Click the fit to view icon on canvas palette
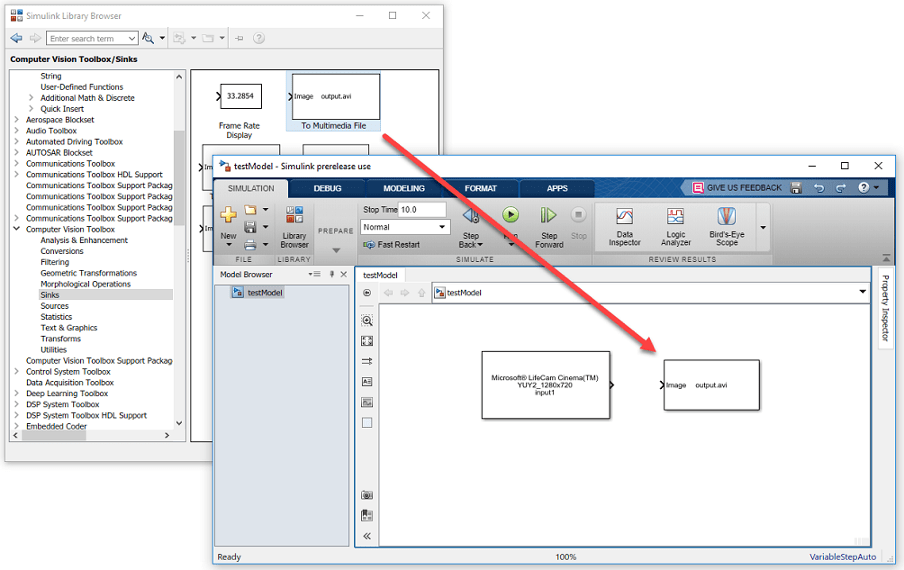Viewport: 904px width, 570px height. click(x=367, y=341)
